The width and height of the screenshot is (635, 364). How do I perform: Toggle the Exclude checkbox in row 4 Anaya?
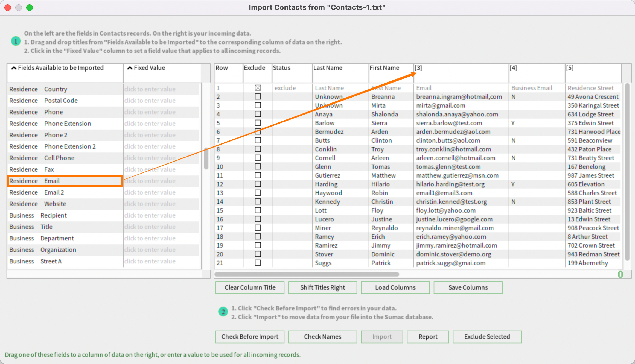click(x=258, y=114)
